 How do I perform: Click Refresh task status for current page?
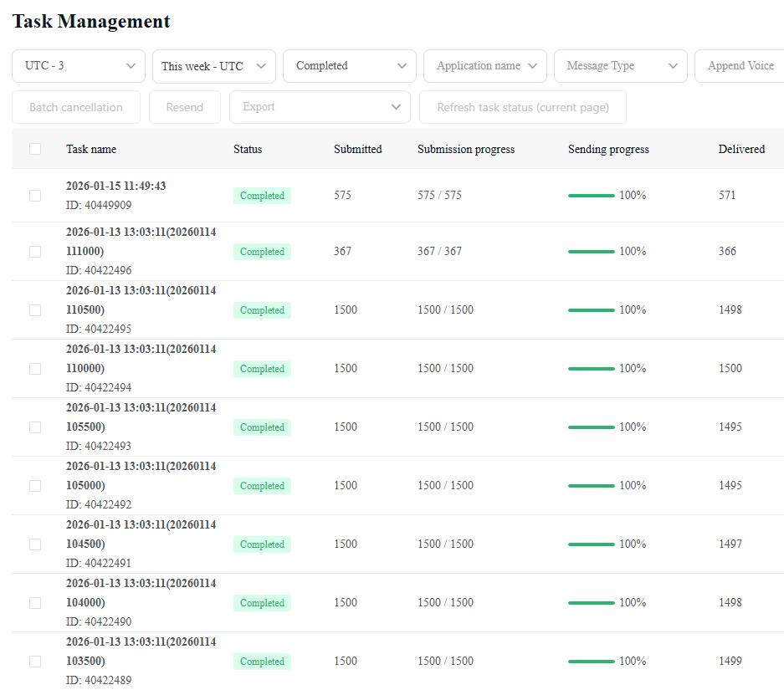click(x=522, y=107)
